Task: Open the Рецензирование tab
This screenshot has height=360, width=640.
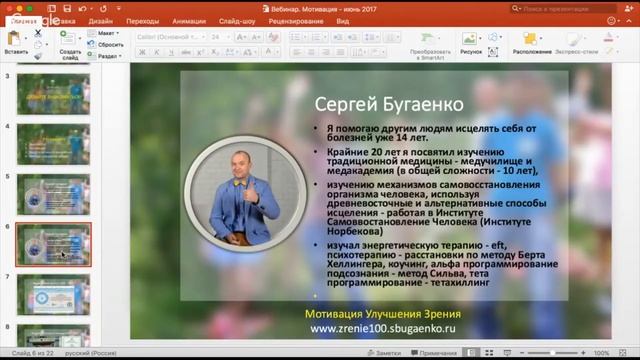Action: (296, 21)
